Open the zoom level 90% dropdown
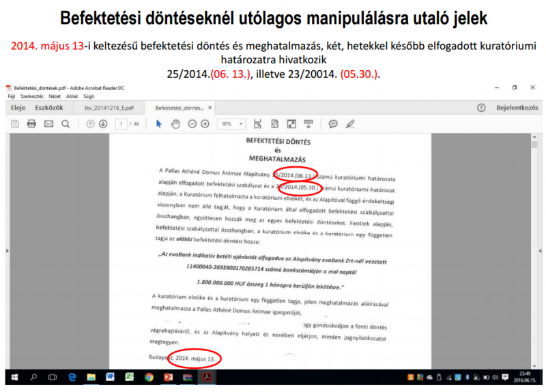 coord(241,124)
